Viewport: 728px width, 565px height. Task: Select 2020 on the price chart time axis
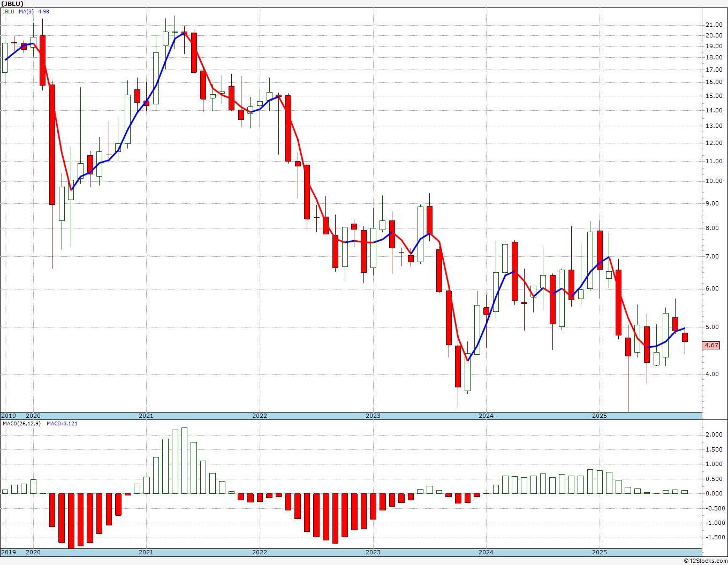click(x=33, y=416)
